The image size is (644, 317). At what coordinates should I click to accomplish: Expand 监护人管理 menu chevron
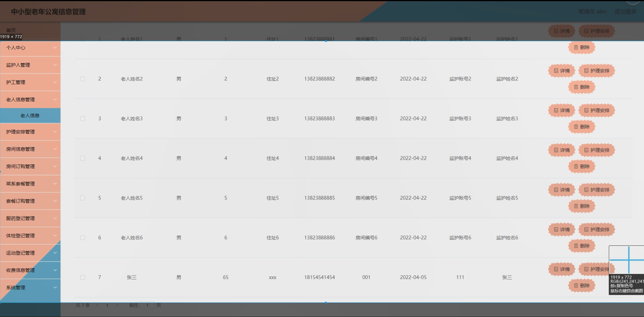tap(55, 65)
